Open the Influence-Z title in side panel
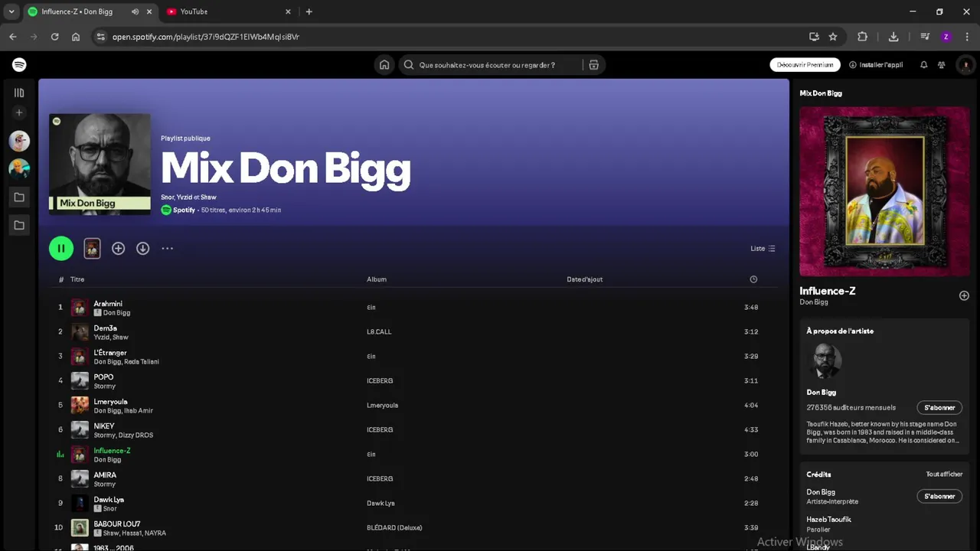 point(828,291)
